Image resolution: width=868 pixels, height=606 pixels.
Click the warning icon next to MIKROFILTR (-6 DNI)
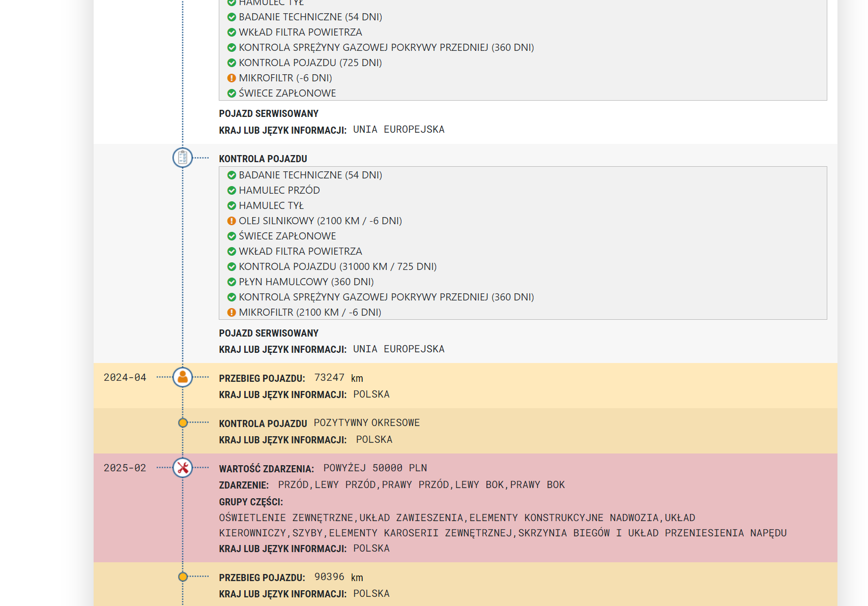[232, 78]
